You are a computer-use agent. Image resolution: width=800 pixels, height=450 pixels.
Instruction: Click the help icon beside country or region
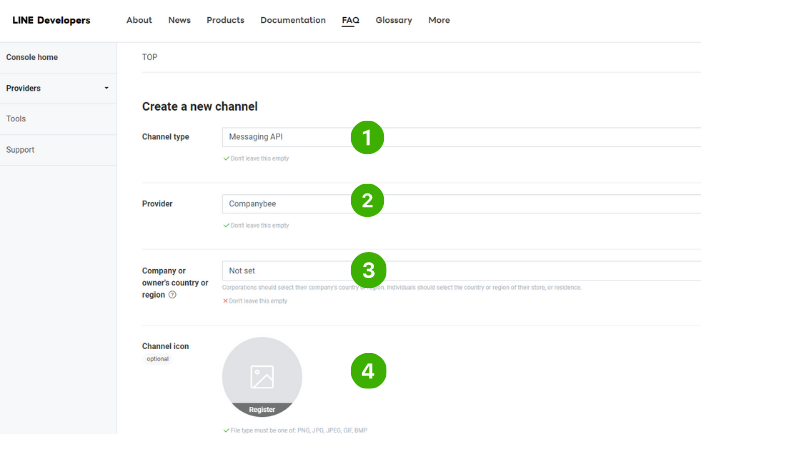coord(173,295)
